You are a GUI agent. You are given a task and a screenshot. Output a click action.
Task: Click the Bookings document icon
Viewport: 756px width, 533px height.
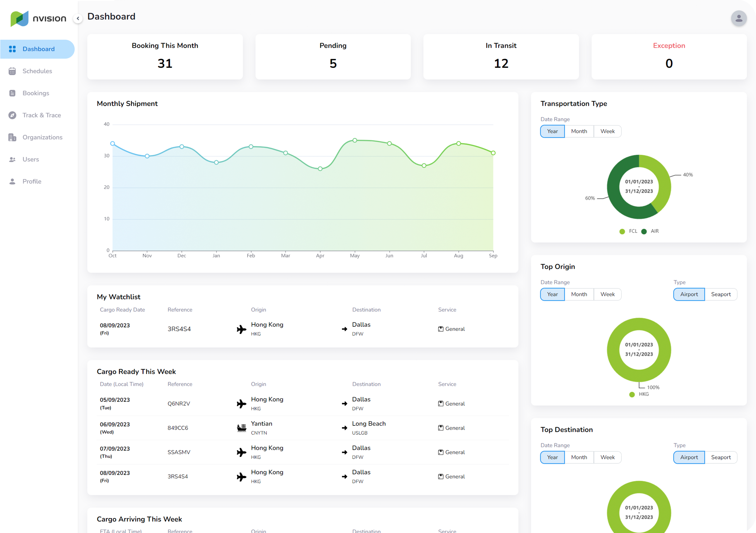coord(12,93)
